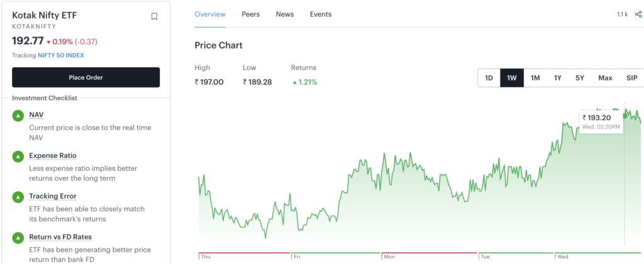This screenshot has height=264, width=644.
Task: Select the 5Y chart range
Action: click(x=579, y=77)
